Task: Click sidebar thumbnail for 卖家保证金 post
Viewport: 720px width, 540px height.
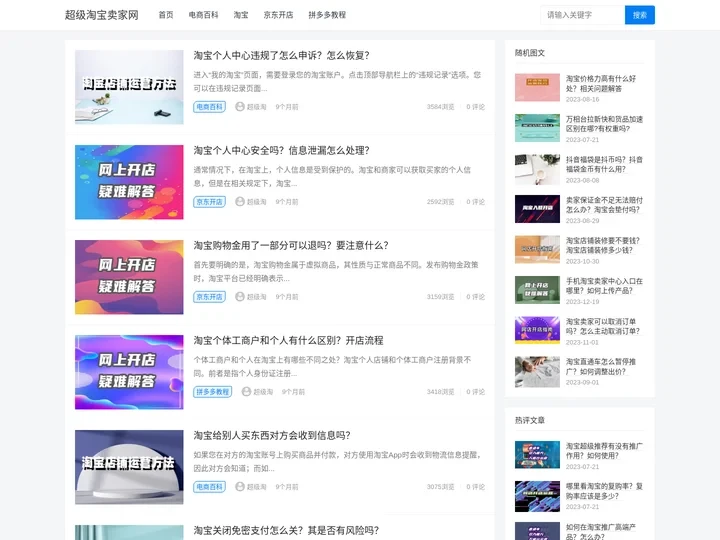Action: coord(537,209)
